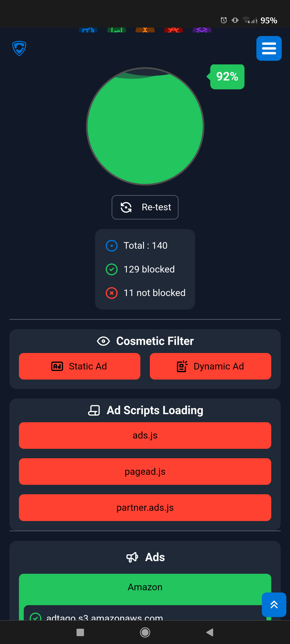This screenshot has height=644, width=290.
Task: Tap the green check 129 blocked indicator
Action: [x=112, y=269]
